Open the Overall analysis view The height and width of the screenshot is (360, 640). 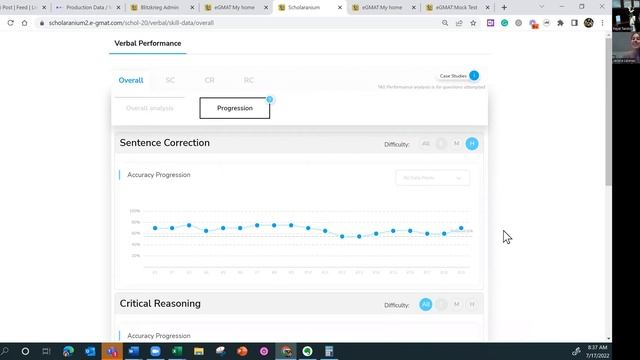click(150, 108)
